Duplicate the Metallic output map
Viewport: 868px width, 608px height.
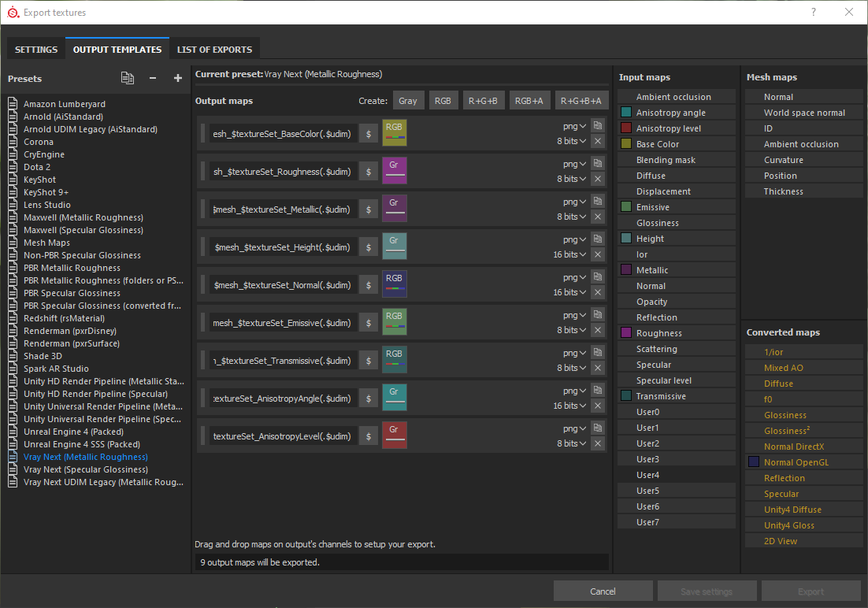pos(598,201)
